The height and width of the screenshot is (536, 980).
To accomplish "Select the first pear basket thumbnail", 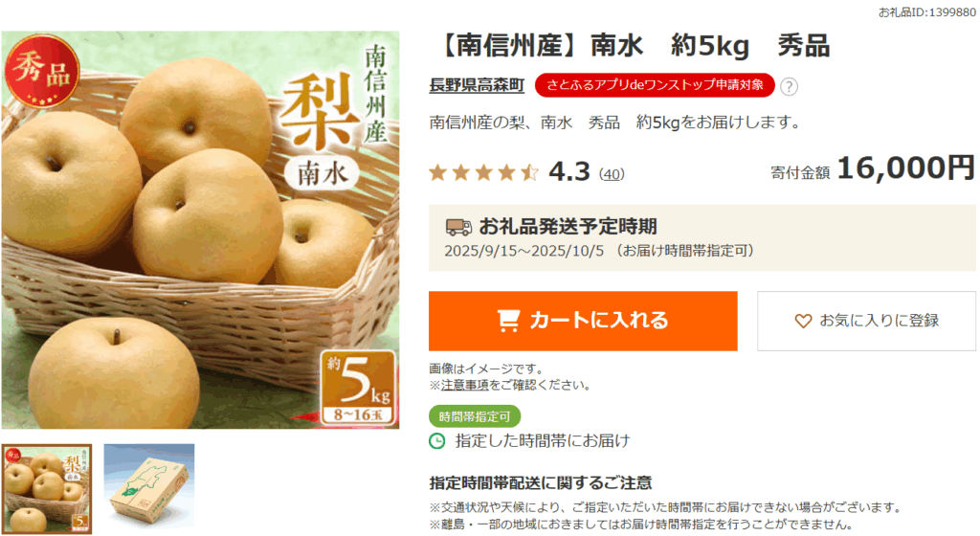I will 47,489.
